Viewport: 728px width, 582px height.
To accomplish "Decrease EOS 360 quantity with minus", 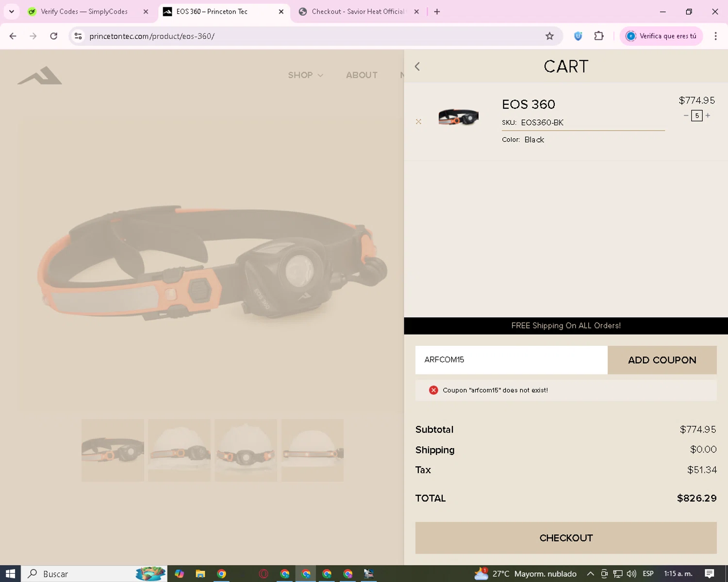I will coord(686,115).
